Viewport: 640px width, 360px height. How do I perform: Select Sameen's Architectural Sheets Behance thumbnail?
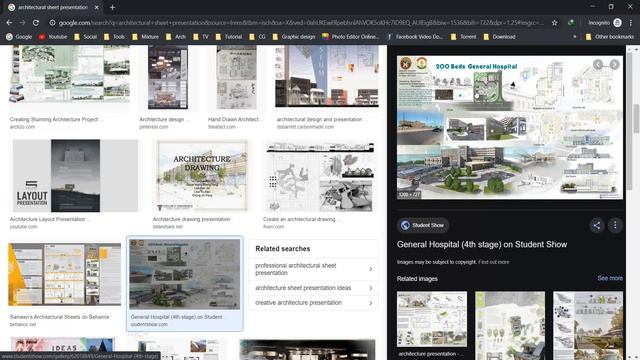[64, 274]
